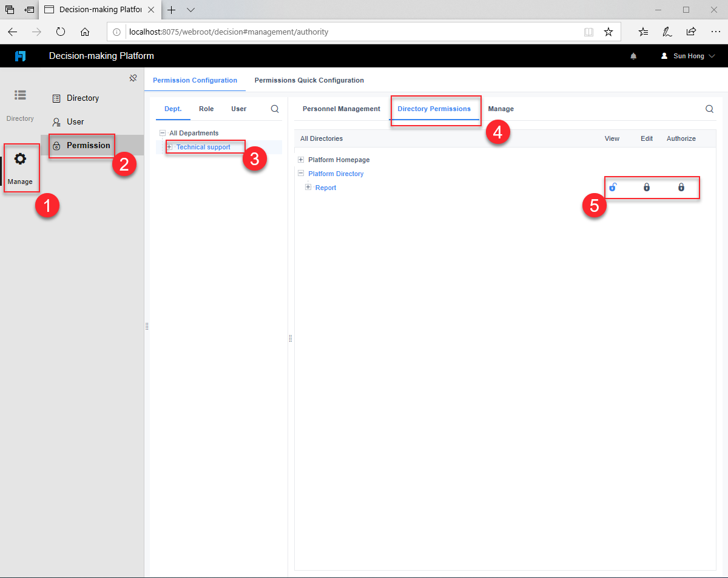Viewport: 728px width, 578px height.
Task: Open the Personnel Management tab
Action: (341, 109)
